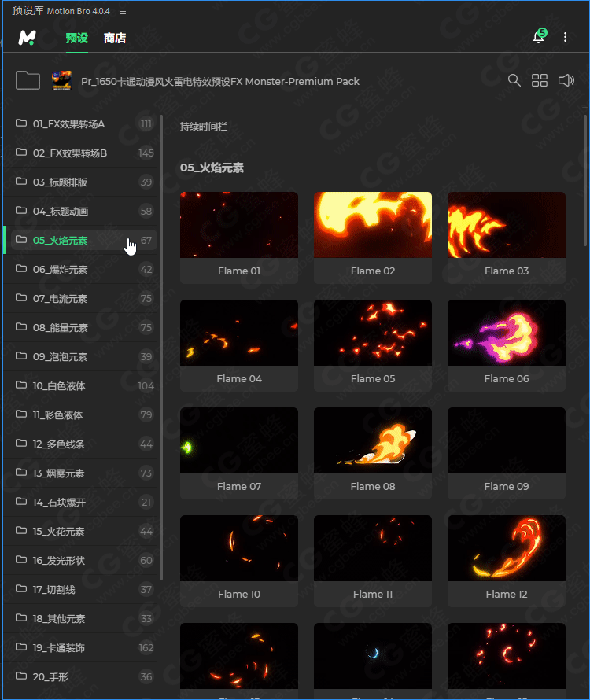Open the notifications bell icon

coord(539,36)
